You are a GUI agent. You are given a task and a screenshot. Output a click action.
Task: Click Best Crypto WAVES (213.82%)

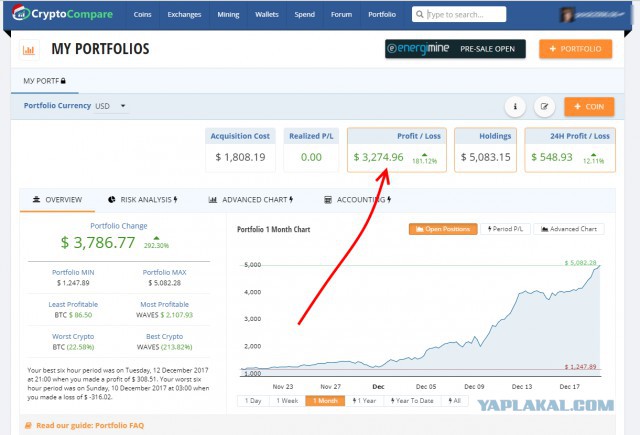pos(164,347)
